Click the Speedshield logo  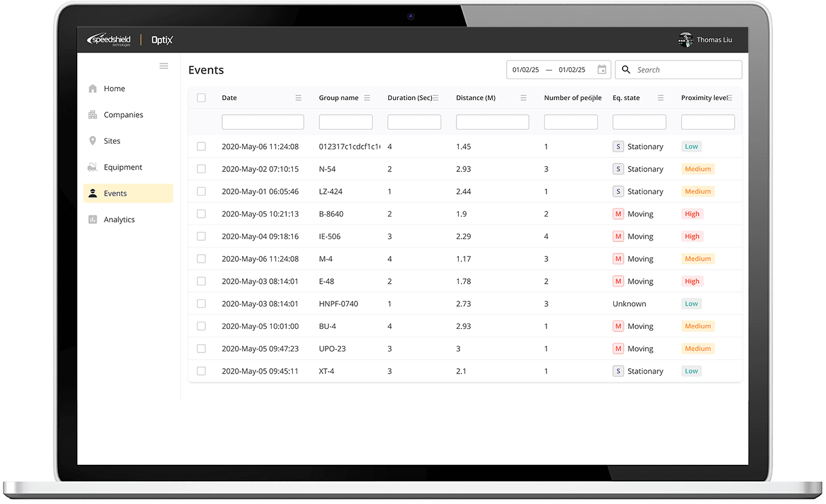click(x=109, y=40)
